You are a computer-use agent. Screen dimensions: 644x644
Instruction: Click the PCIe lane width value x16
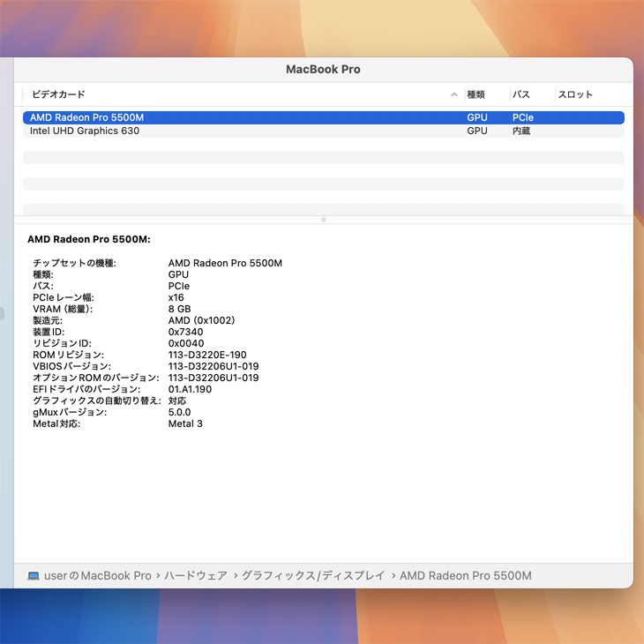pyautogui.click(x=176, y=297)
